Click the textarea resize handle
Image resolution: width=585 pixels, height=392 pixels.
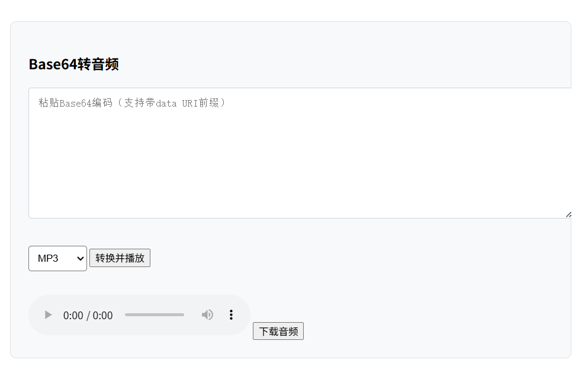[x=568, y=214]
